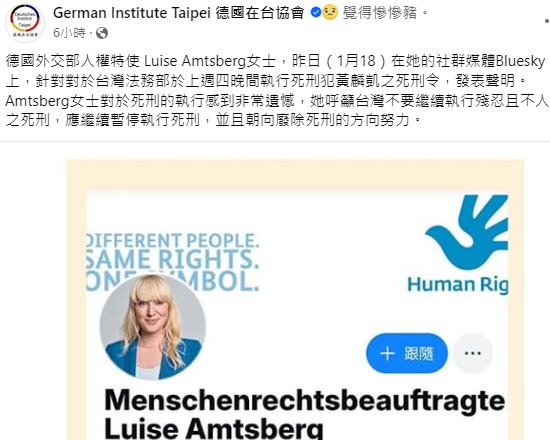Click the blue verified badge icon
This screenshot has height=440, width=550.
click(x=316, y=13)
